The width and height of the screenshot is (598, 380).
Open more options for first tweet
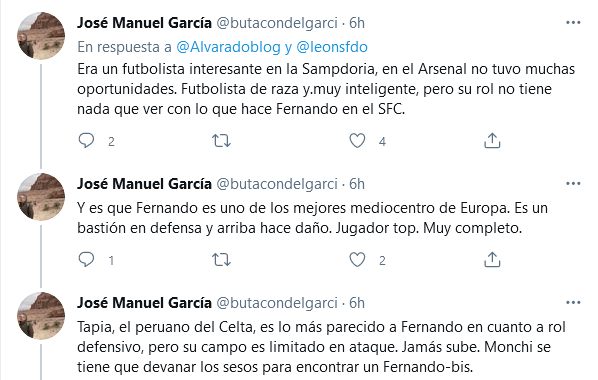573,23
